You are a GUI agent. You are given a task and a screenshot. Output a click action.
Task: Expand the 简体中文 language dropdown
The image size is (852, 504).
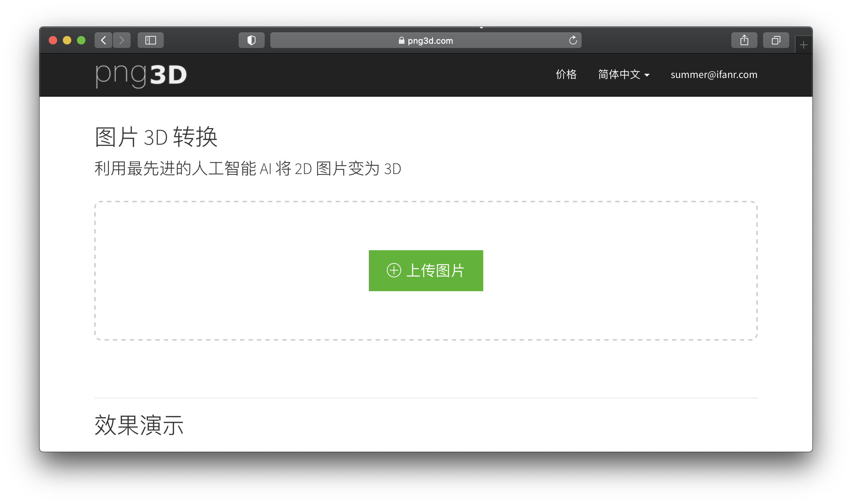624,74
